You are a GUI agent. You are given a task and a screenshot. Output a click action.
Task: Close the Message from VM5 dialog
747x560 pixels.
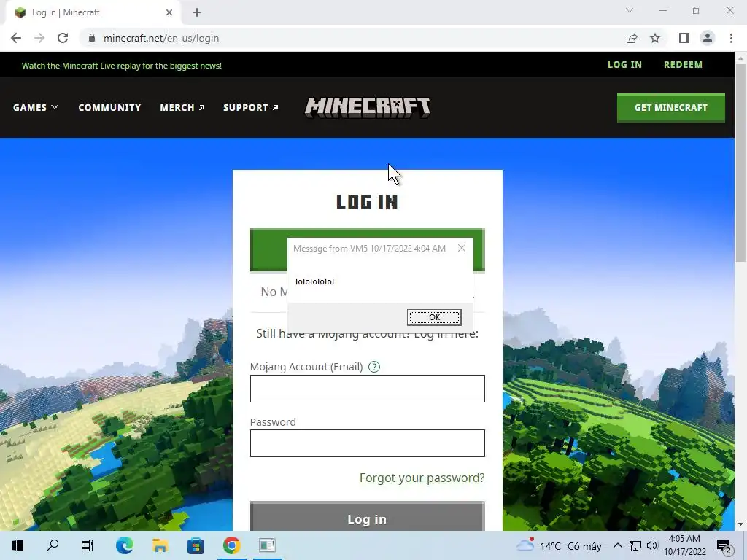461,248
